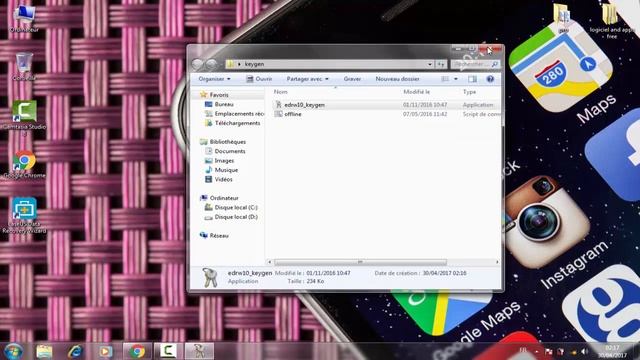Open the Corbeille recycle bin icon

click(x=24, y=67)
